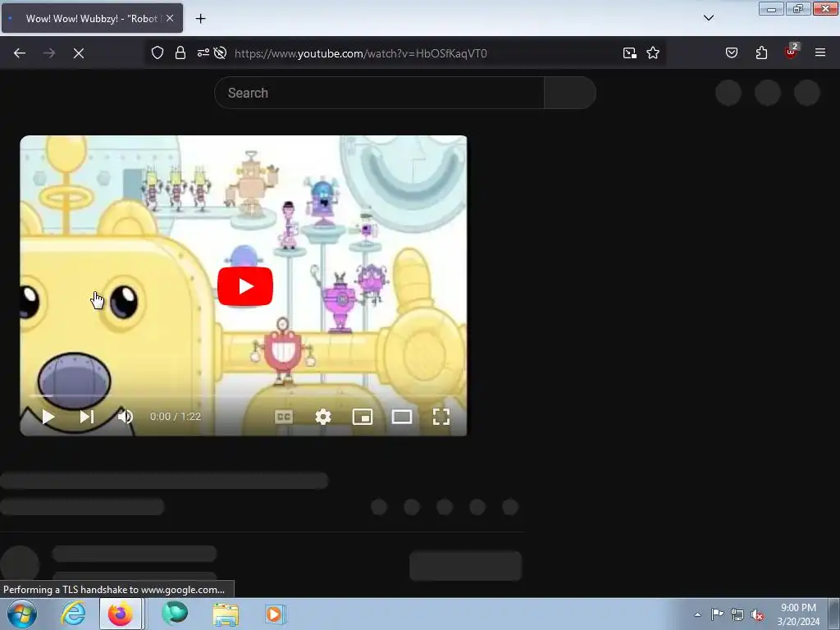The image size is (840, 630).
Task: Bookmark this page with star icon
Action: 653,53
